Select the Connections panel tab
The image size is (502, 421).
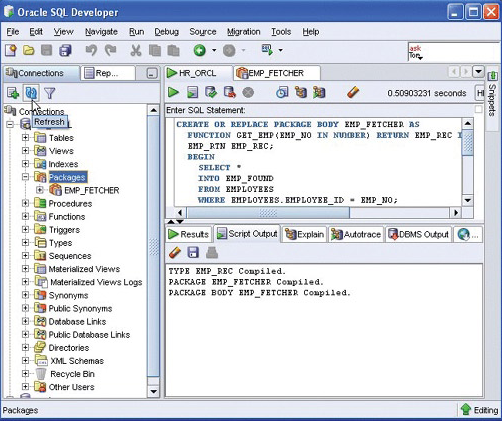pyautogui.click(x=42, y=73)
